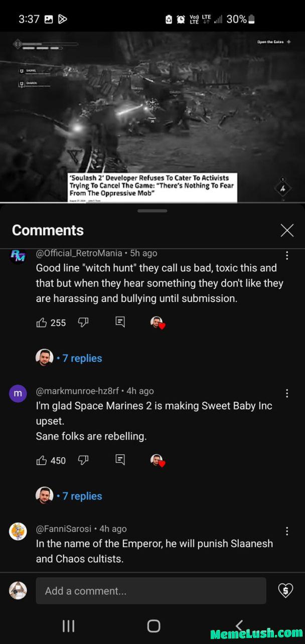Close the Comments panel
This screenshot has height=644, width=305.
pos(287,230)
